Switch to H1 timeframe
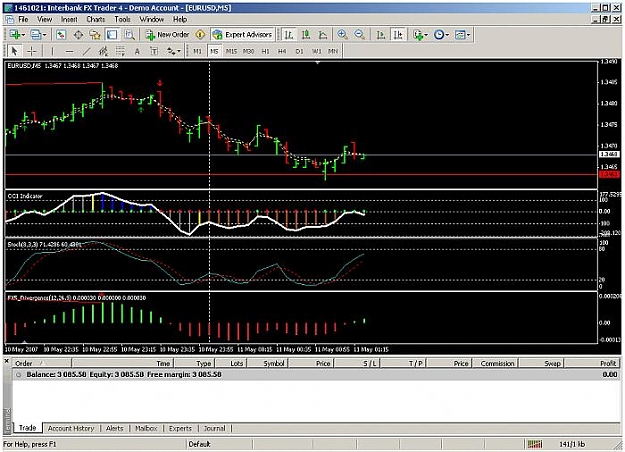Image resolution: width=625 pixels, height=452 pixels. [265, 51]
